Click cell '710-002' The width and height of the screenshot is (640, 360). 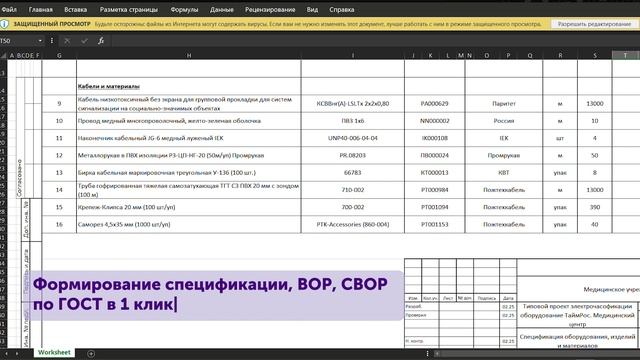tap(353, 190)
